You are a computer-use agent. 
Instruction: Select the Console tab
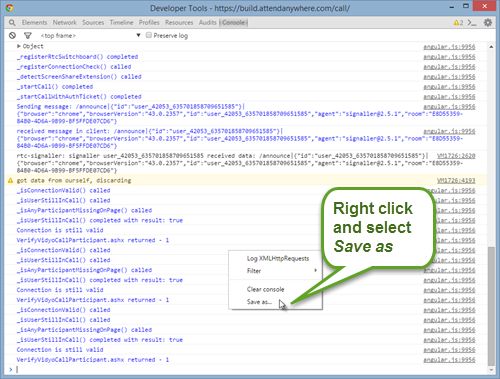(233, 22)
